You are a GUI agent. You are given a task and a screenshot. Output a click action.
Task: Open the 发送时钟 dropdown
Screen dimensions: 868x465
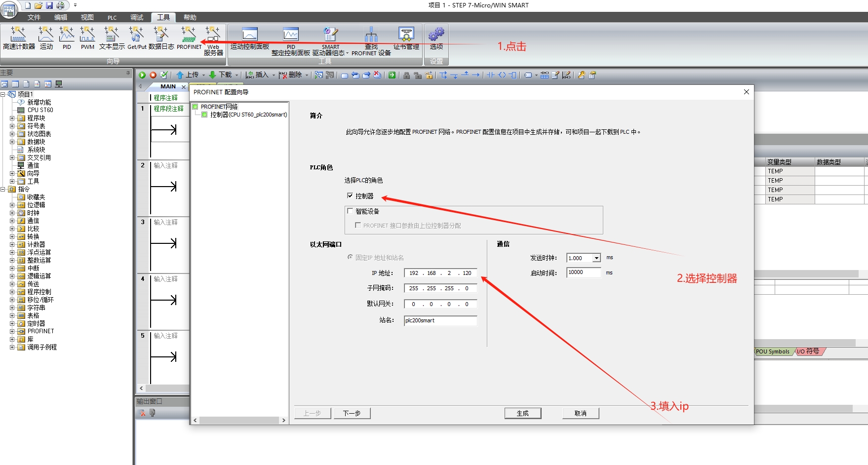[x=596, y=258]
